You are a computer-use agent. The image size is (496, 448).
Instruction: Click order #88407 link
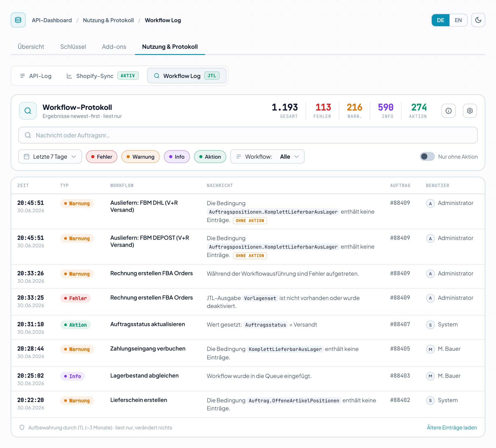pos(400,324)
